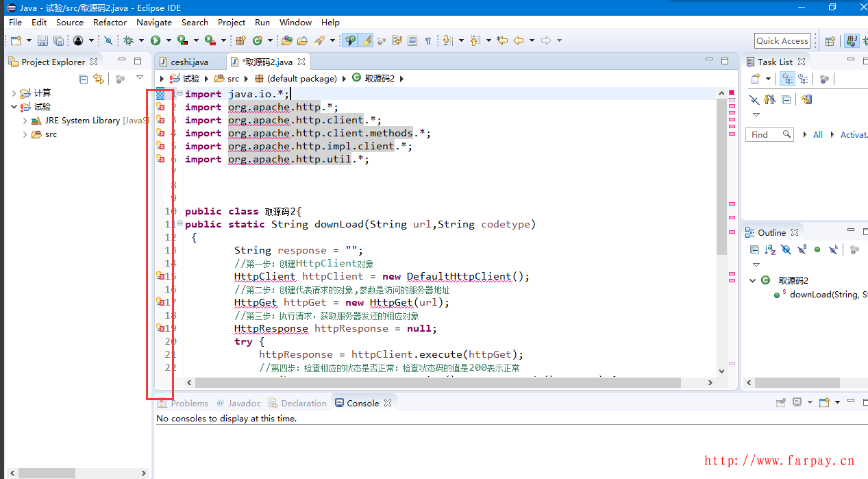Toggle Mark Occurrences in the toolbar
The width and height of the screenshot is (868, 479).
pyautogui.click(x=367, y=41)
